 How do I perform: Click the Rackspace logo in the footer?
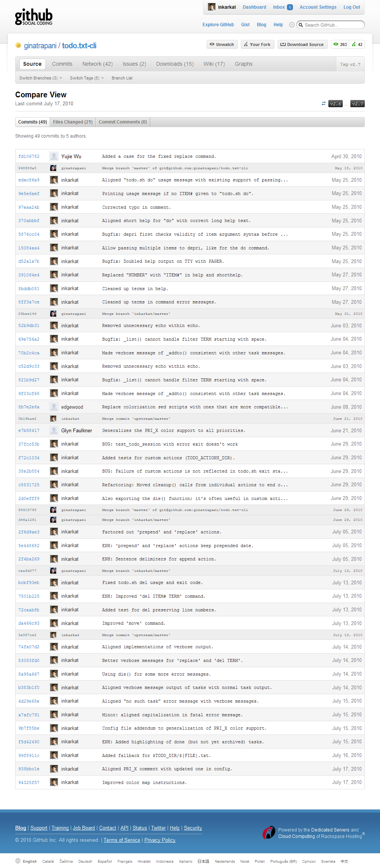point(269,833)
